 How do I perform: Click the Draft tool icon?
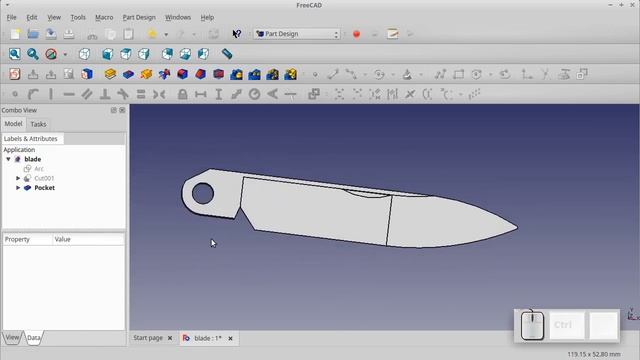(219, 74)
